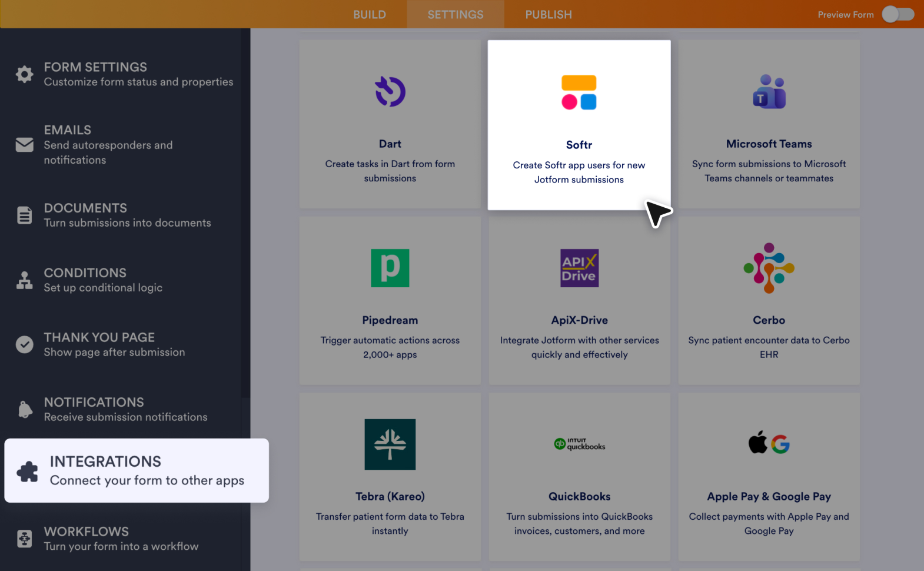
Task: Click the Emails envelope icon
Action: click(24, 144)
